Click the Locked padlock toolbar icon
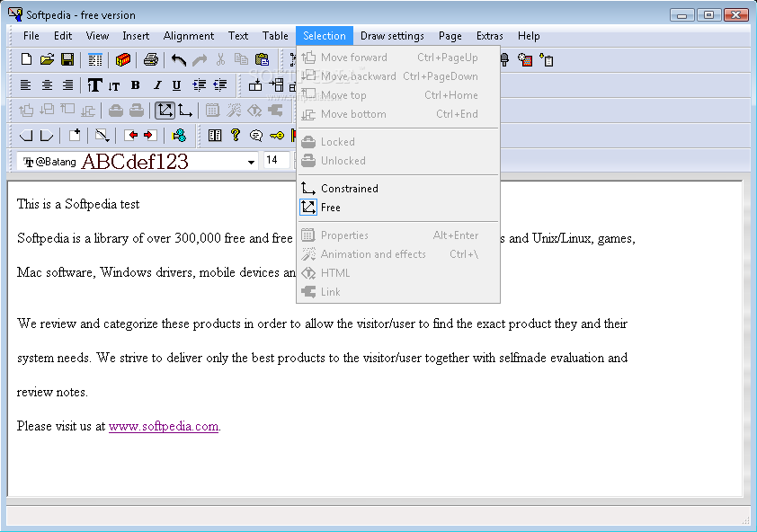Screen dimensions: 757x532 pos(116,111)
